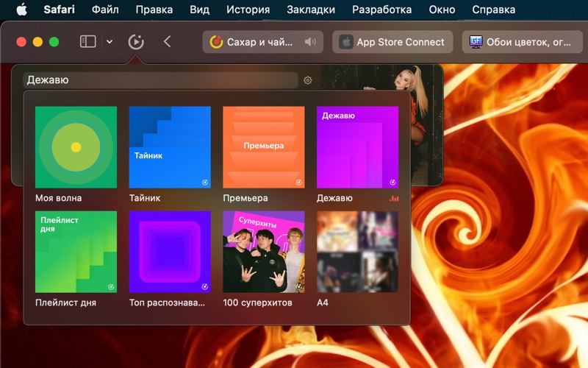Screen dimensions: 588x368
Task: Open the Правка menu
Action: click(x=154, y=10)
